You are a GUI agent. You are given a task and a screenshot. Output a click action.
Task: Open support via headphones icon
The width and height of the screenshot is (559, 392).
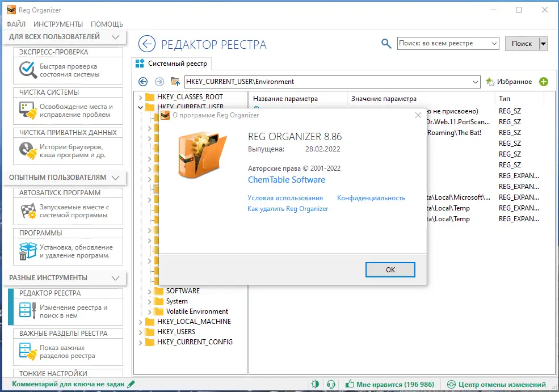(331, 384)
